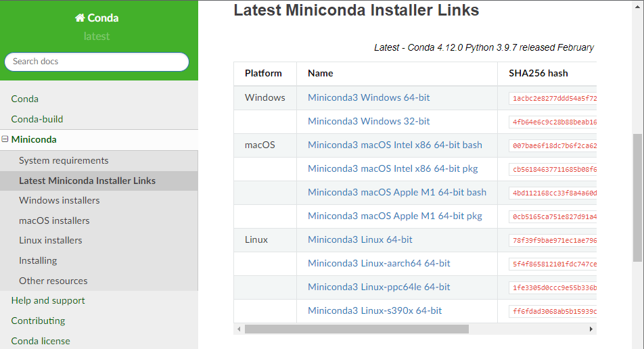Image resolution: width=644 pixels, height=349 pixels.
Task: Download Miniconda3 Windows 32-bit
Action: point(369,122)
